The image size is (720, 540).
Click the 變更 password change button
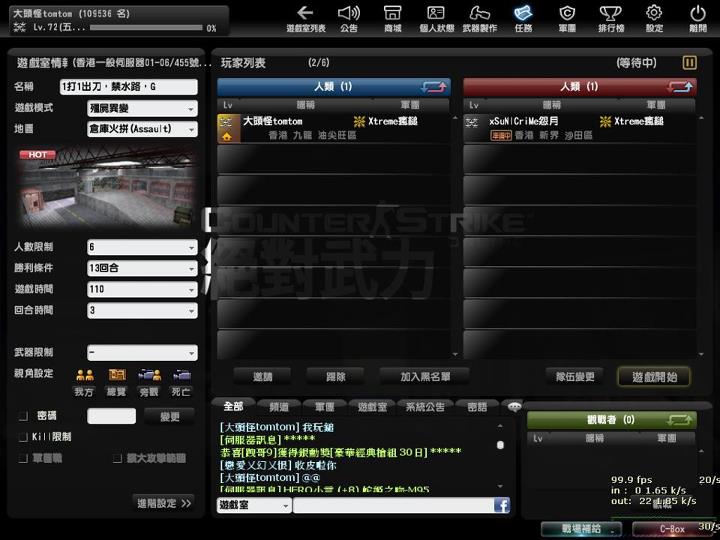(169, 416)
